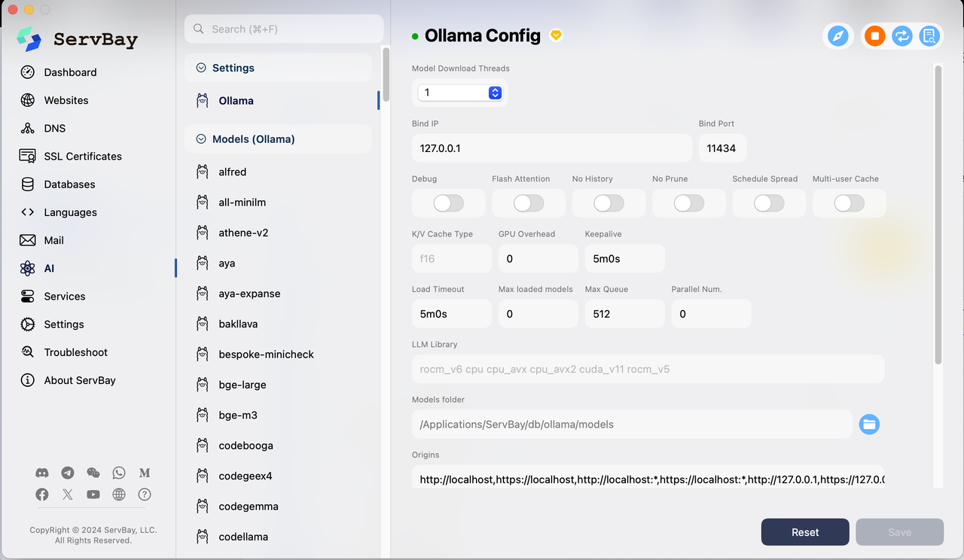The image size is (964, 560).
Task: Open the compass browser icon
Action: tap(837, 36)
